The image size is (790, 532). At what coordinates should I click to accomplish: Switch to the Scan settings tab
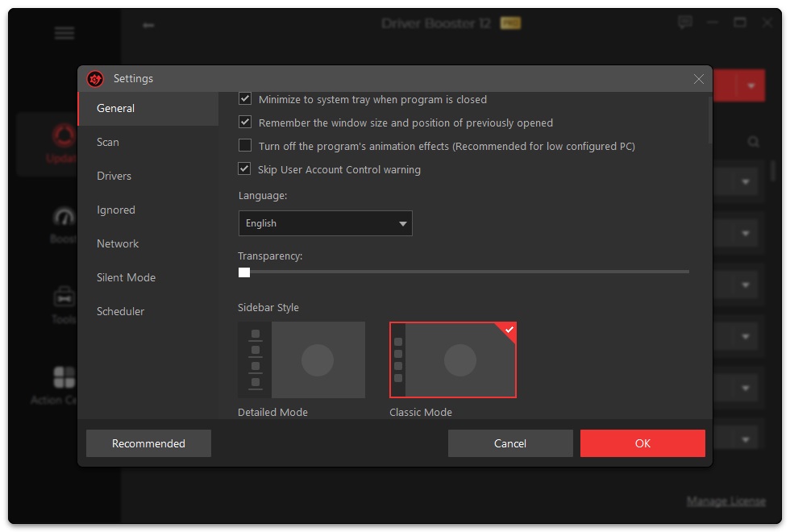(x=148, y=142)
